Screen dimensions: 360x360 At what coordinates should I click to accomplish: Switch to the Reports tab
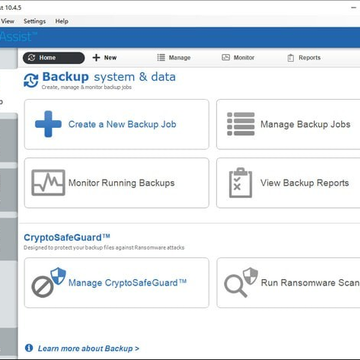[304, 58]
